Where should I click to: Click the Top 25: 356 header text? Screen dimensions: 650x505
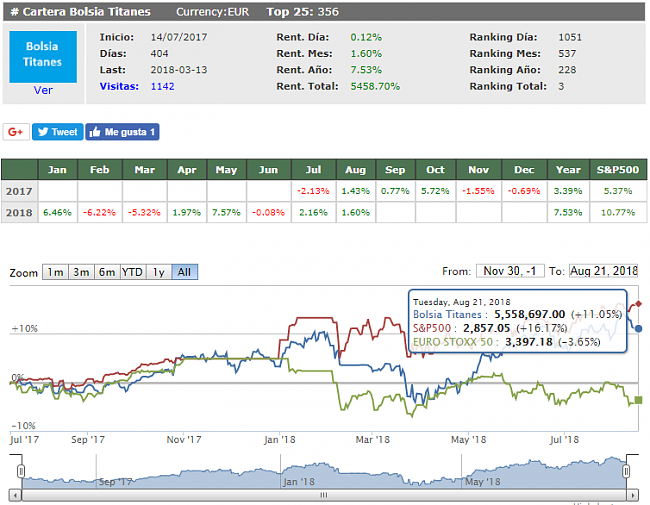(x=303, y=12)
